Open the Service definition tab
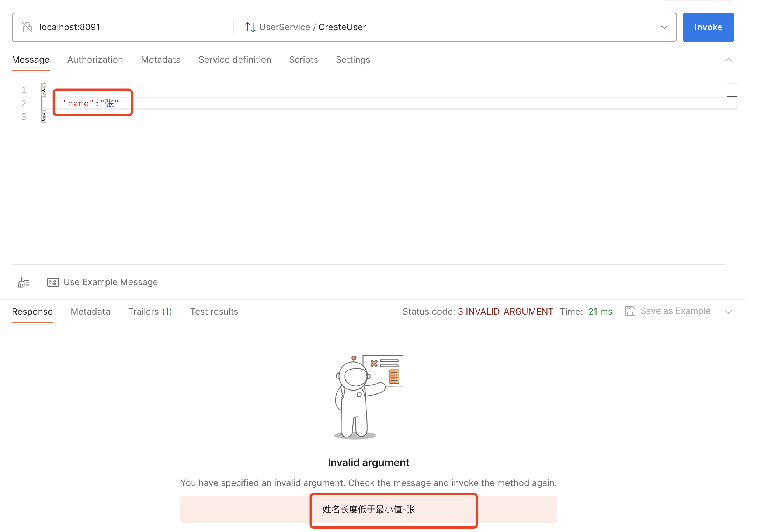 (x=234, y=60)
